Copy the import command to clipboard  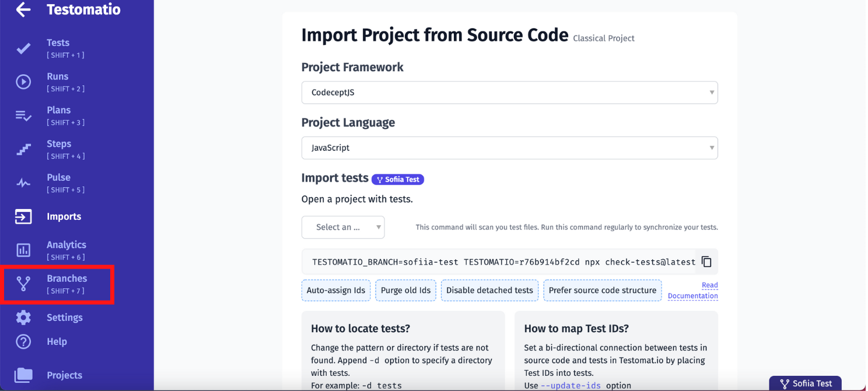point(706,263)
